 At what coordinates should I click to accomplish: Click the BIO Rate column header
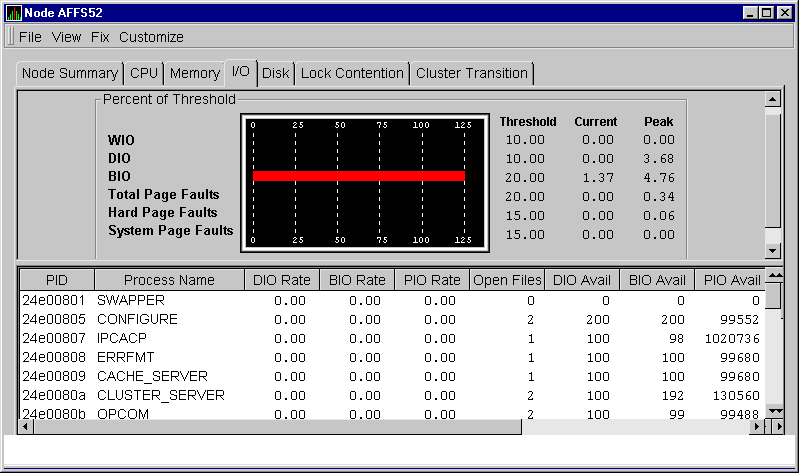pyautogui.click(x=357, y=280)
